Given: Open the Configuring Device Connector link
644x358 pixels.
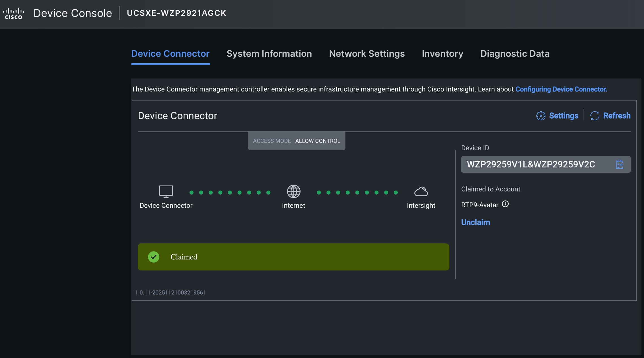Looking at the screenshot, I should pyautogui.click(x=561, y=89).
